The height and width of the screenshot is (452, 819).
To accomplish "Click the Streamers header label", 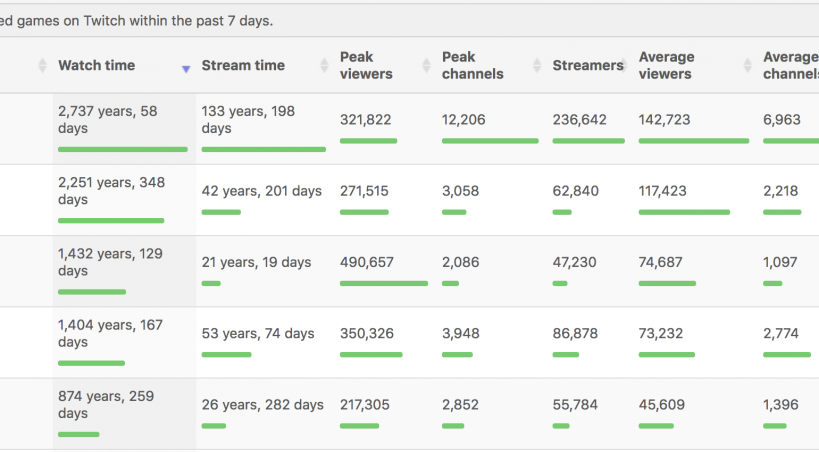I will (587, 66).
